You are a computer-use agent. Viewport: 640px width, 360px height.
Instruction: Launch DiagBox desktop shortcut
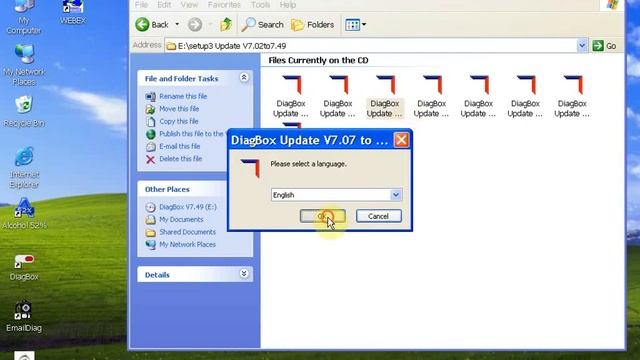24,267
